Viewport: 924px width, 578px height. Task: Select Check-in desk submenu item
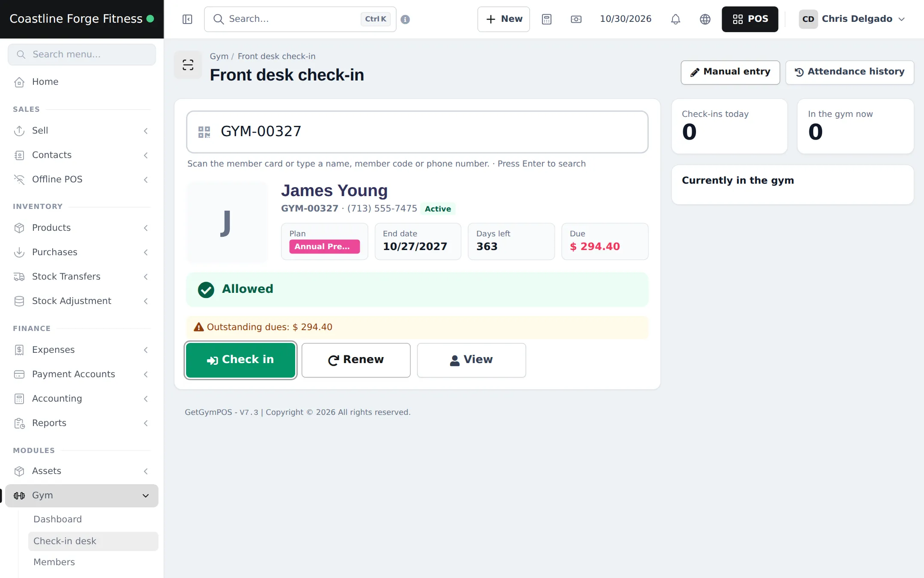(93, 541)
